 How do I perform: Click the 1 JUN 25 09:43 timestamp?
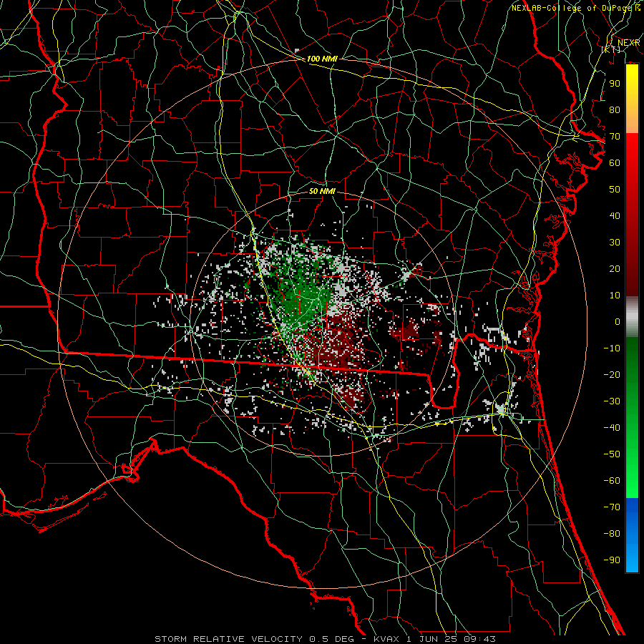coord(451,639)
